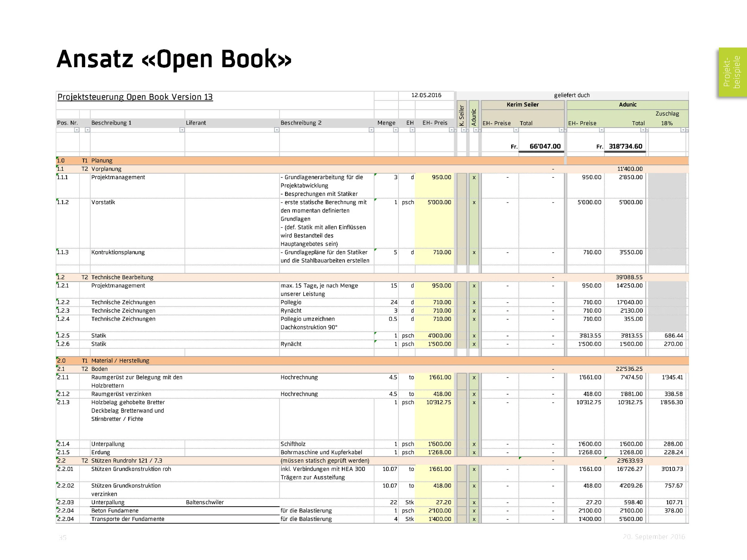This screenshot has width=747, height=560.
Task: Select the 'Stützen Rundrohr 121 / 7.3' row
Action: coord(372,461)
